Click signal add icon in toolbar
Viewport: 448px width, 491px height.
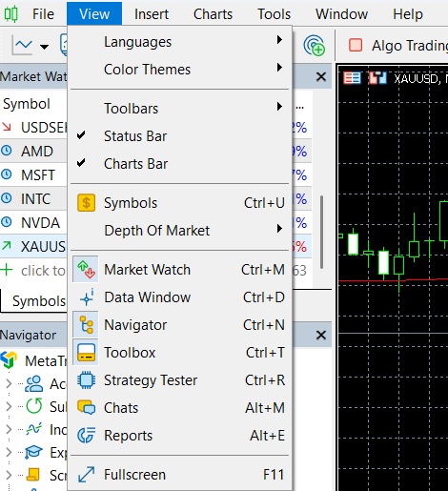click(x=314, y=46)
